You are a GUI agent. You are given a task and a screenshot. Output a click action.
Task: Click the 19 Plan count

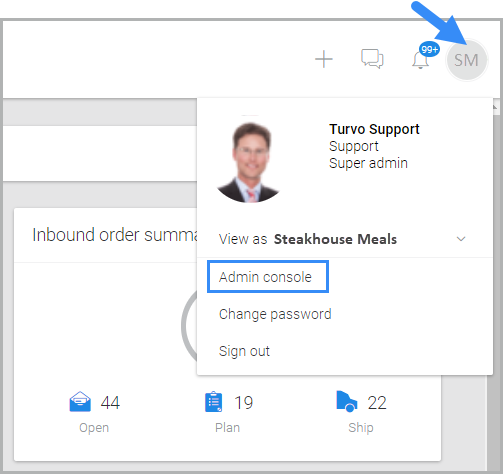[x=244, y=402]
